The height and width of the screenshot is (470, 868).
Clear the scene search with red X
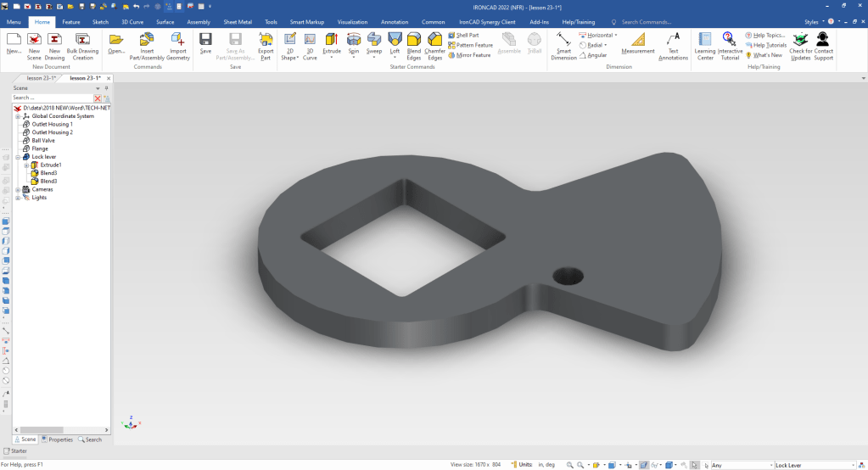(x=98, y=98)
